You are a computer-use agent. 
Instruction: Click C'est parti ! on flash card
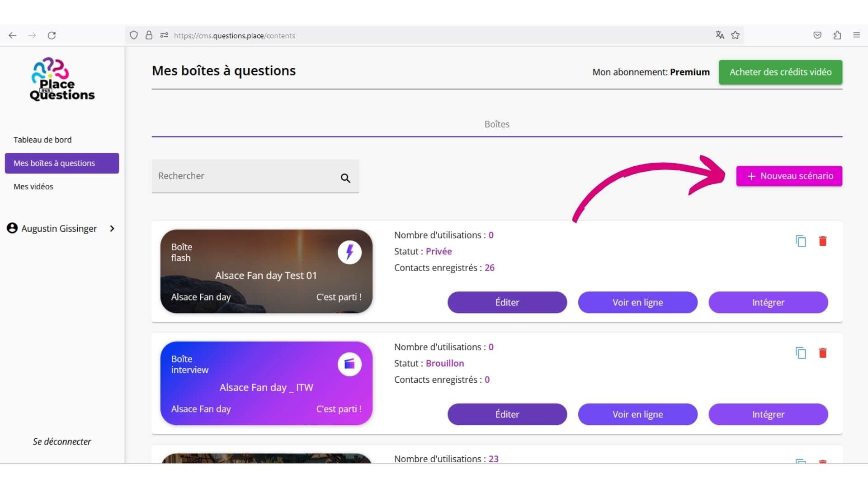[x=339, y=297]
